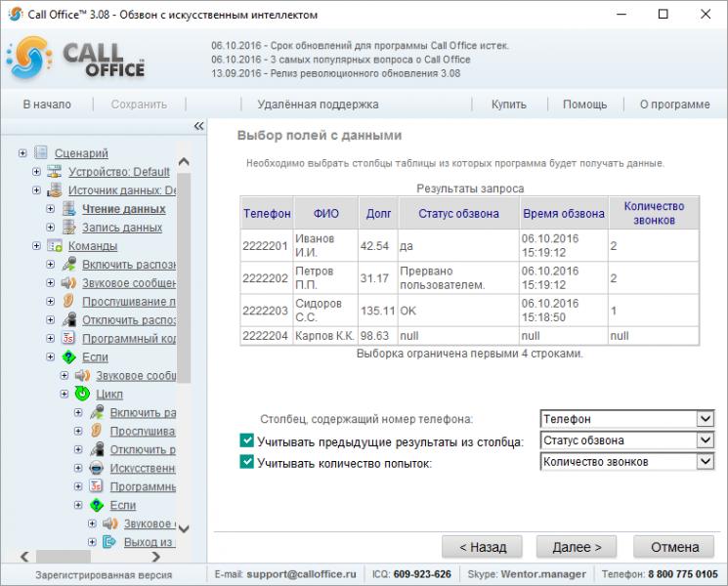This screenshot has width=728, height=586.
Task: Open В начало menu item
Action: click(47, 105)
